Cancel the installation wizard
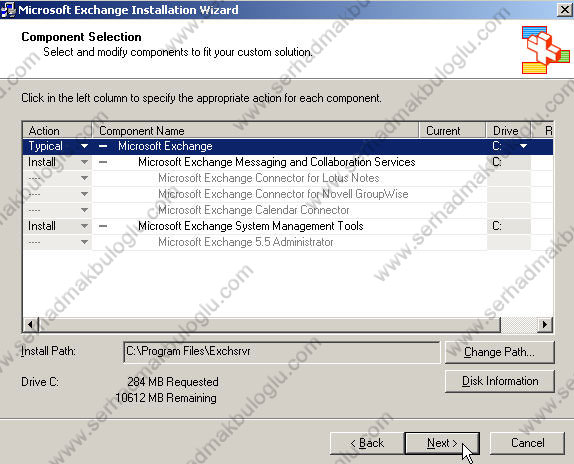574x464 pixels. click(527, 443)
